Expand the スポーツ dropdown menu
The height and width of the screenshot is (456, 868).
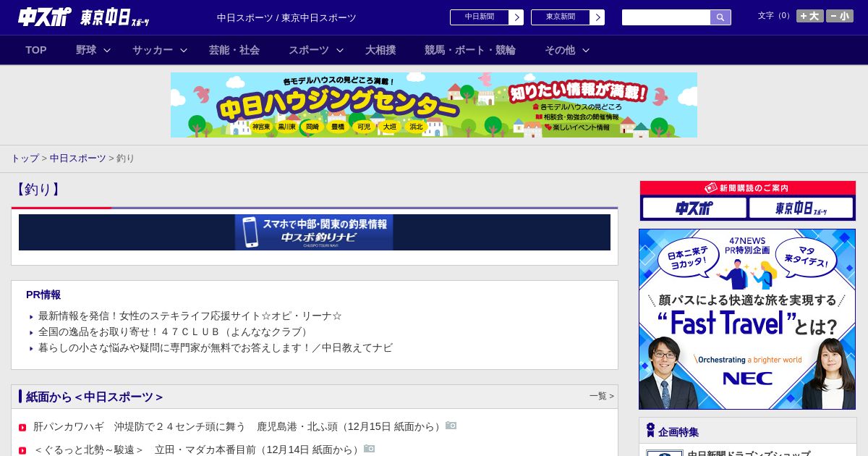316,50
